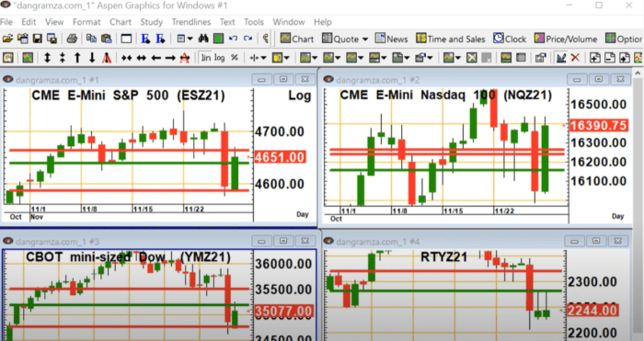
Task: Expand the form layout dropdown beside binoculars
Action: (190, 40)
